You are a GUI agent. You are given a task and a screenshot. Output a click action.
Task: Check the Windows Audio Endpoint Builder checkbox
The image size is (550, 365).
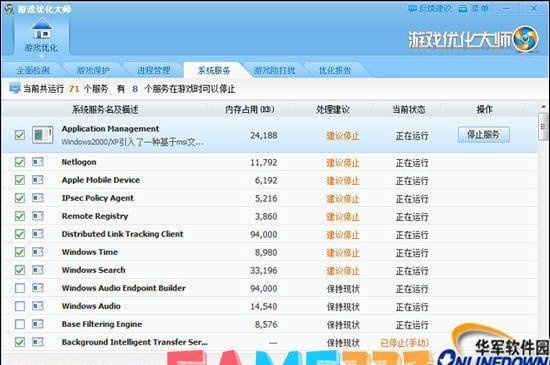pyautogui.click(x=20, y=288)
